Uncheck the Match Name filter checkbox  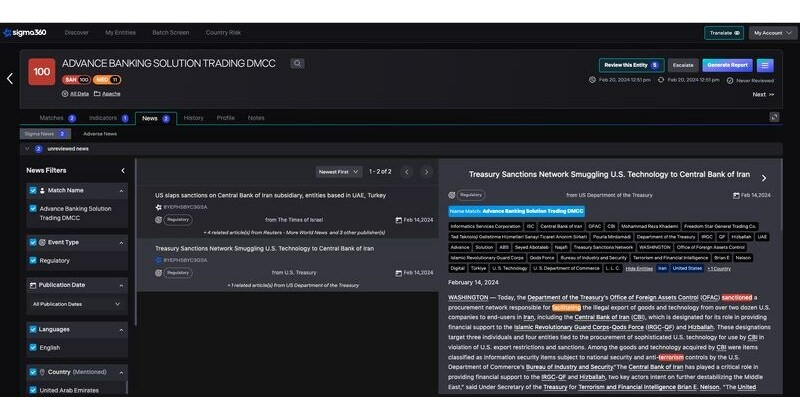(x=34, y=190)
